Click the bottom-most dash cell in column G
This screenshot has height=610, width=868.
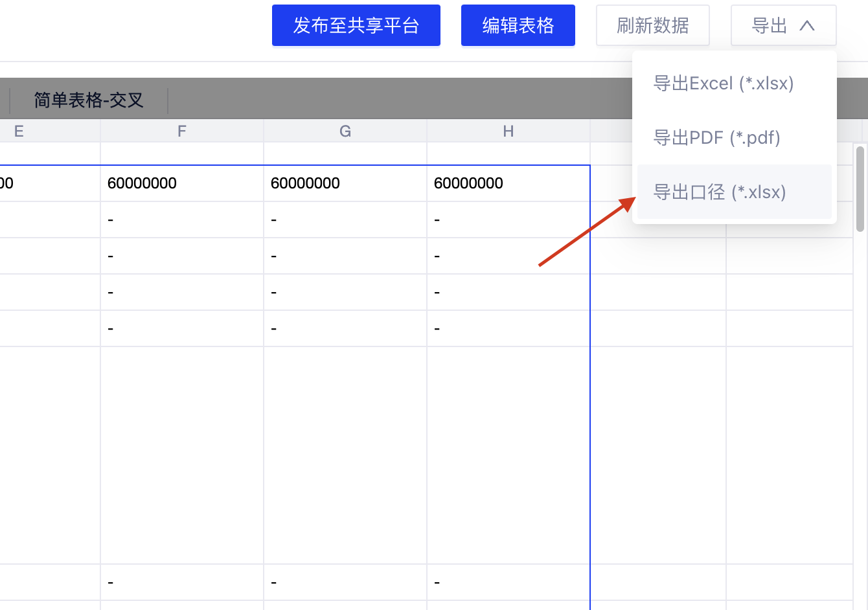coord(345,583)
